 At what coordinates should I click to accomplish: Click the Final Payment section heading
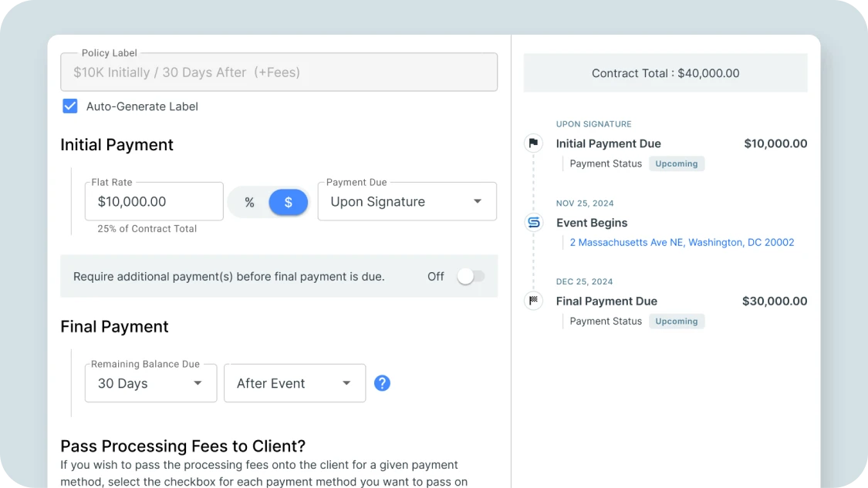pos(114,326)
